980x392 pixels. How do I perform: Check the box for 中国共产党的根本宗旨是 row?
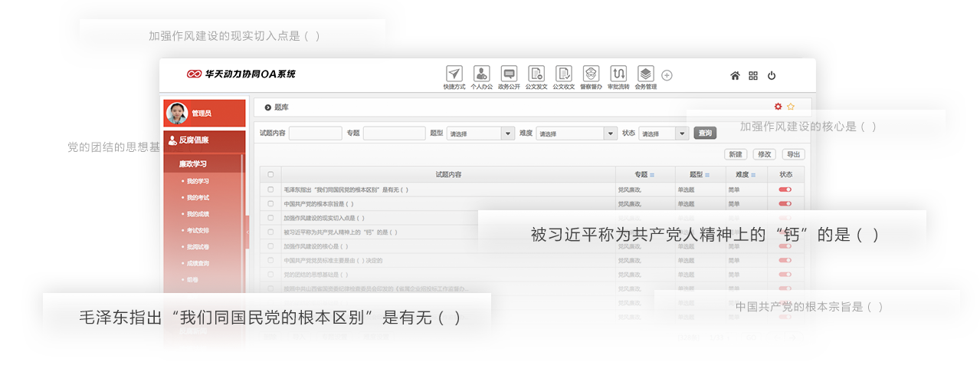pos(270,204)
